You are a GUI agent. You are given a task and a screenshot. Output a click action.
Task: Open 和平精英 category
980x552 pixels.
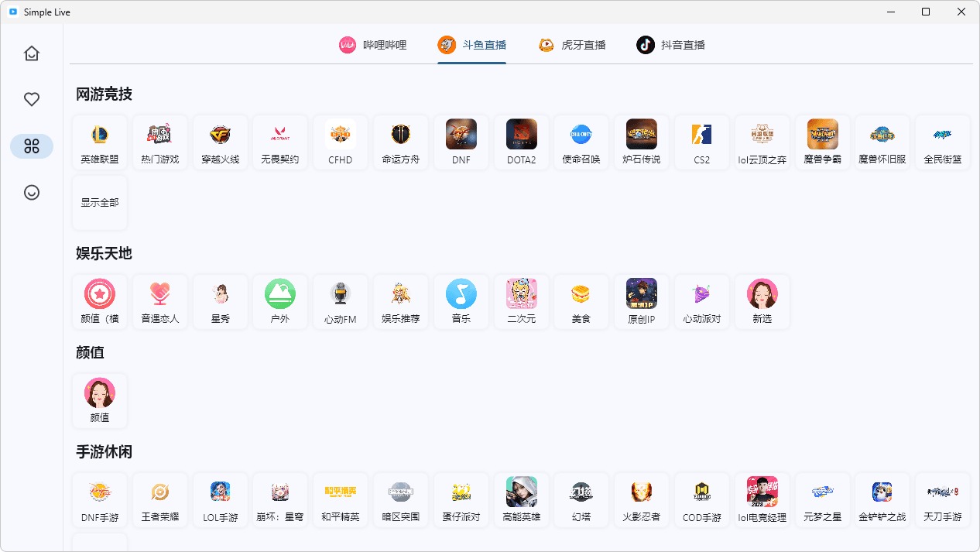pyautogui.click(x=341, y=500)
